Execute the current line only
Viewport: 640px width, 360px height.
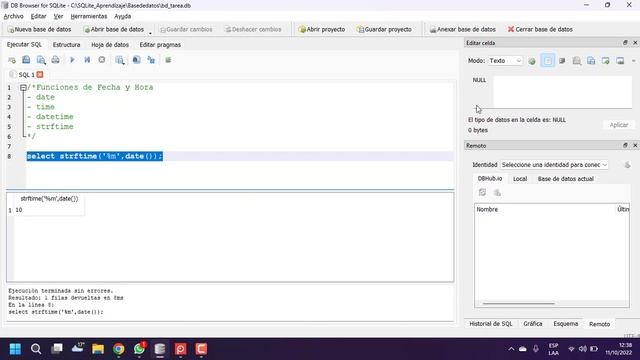[87, 60]
